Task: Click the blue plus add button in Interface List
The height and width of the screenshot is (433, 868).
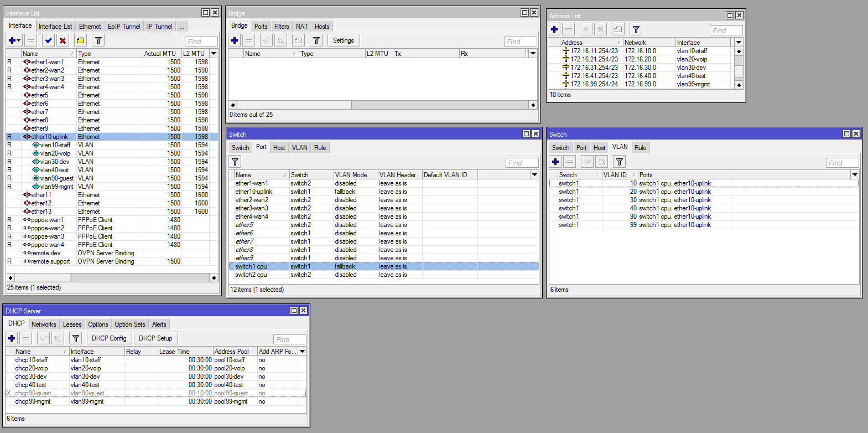Action: click(x=12, y=40)
